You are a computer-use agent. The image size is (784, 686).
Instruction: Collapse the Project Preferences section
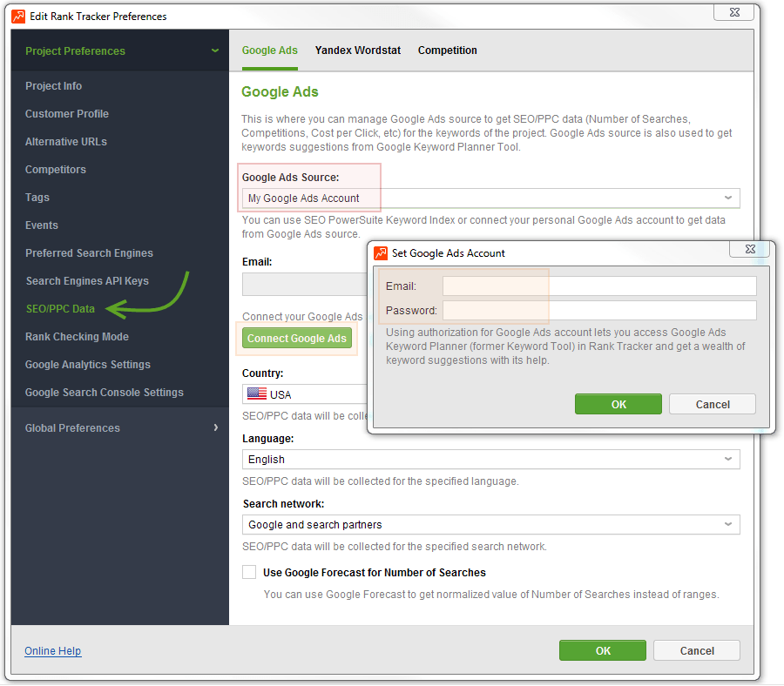click(x=215, y=50)
